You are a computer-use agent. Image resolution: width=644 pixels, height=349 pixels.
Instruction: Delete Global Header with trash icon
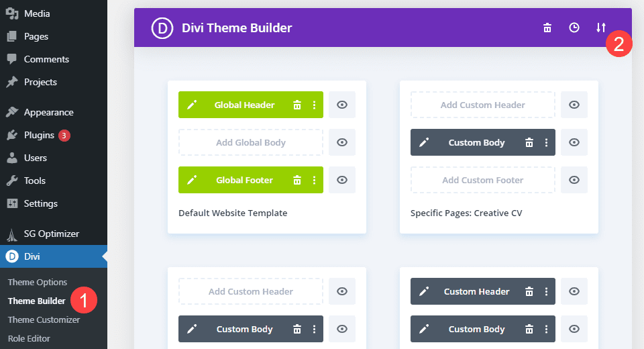tap(297, 105)
